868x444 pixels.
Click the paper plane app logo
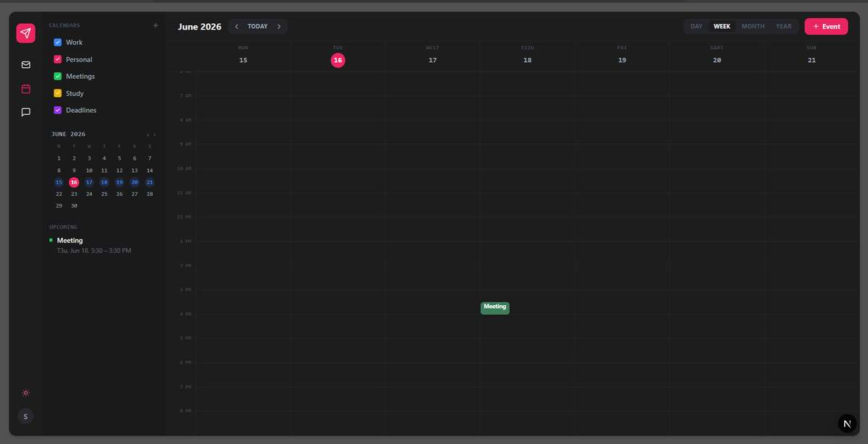[25, 33]
